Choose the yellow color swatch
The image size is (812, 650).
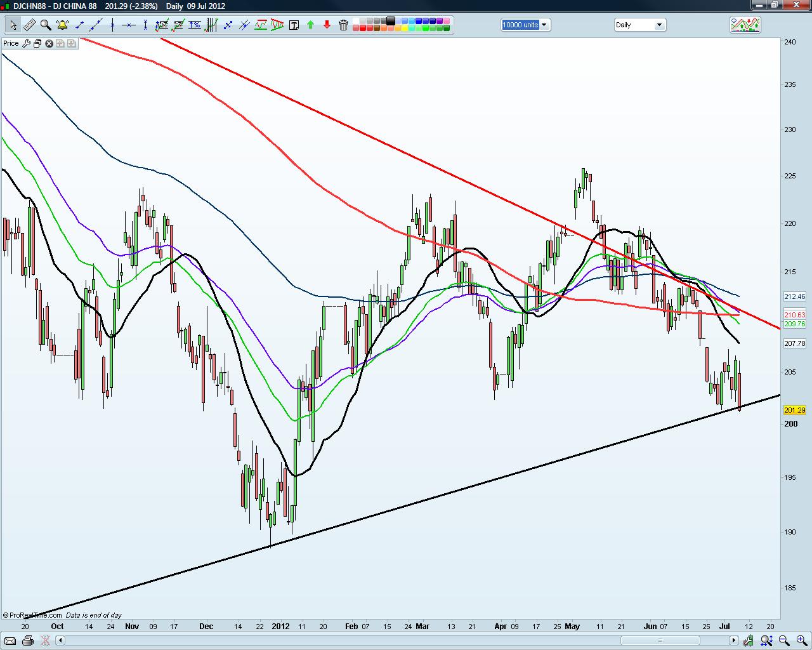pyautogui.click(x=405, y=28)
